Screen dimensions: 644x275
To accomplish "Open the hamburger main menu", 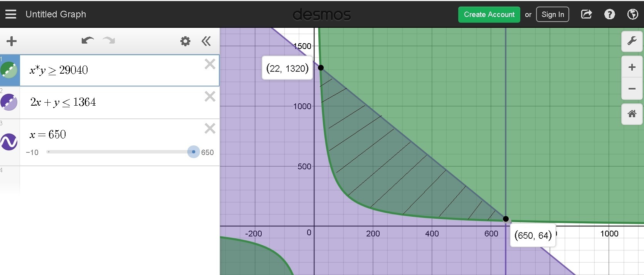I will 11,14.
